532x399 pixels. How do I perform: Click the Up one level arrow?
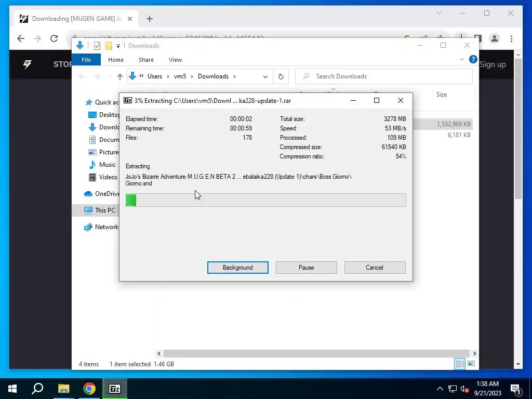pos(120,77)
